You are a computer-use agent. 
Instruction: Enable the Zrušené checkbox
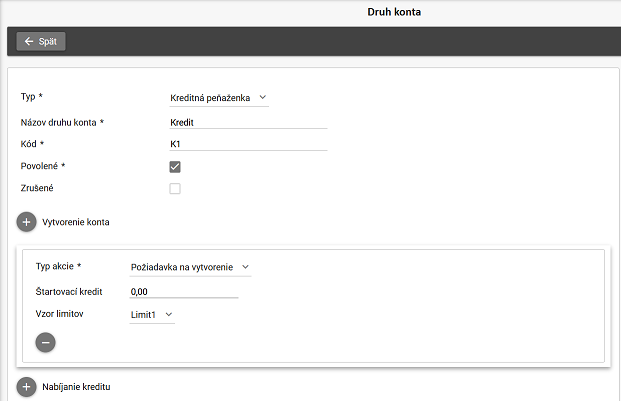(x=175, y=188)
